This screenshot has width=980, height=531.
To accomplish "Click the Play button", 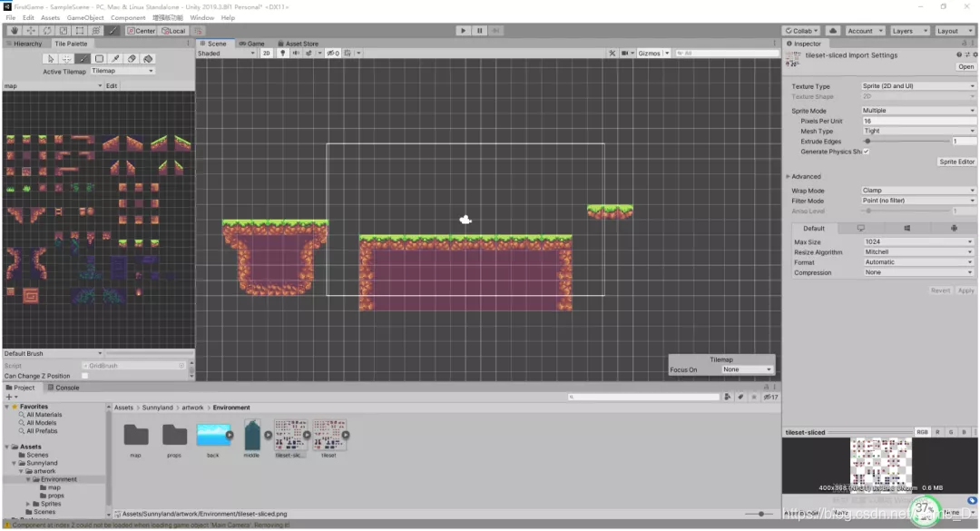I will [x=463, y=31].
